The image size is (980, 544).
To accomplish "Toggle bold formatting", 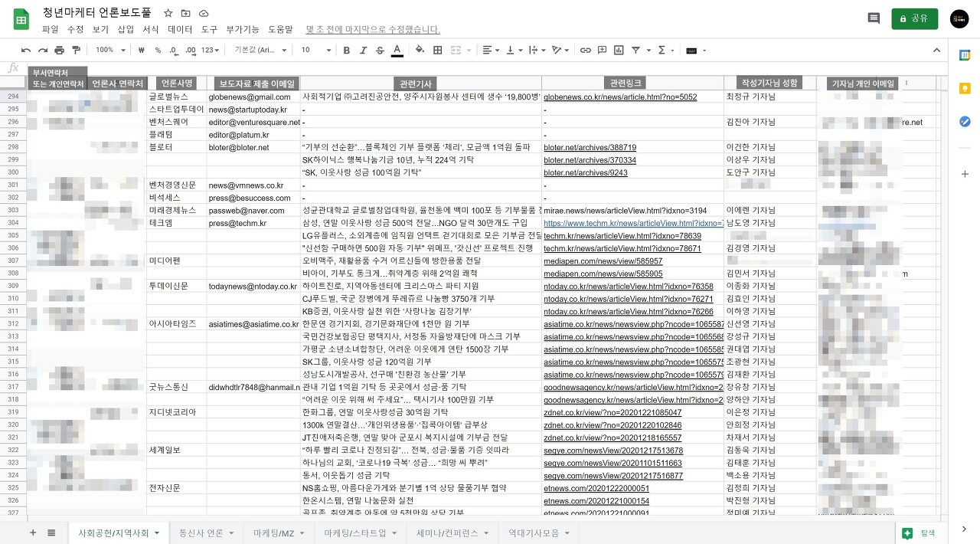I will coord(346,51).
